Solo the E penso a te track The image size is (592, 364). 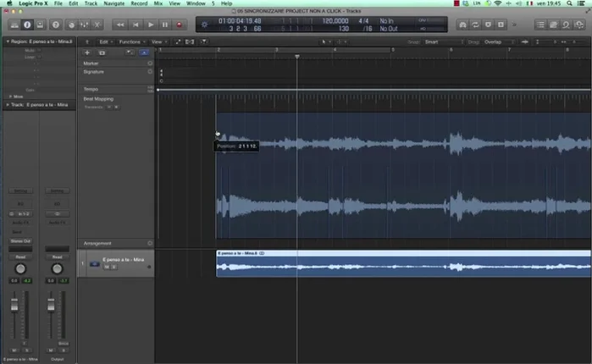point(113,267)
